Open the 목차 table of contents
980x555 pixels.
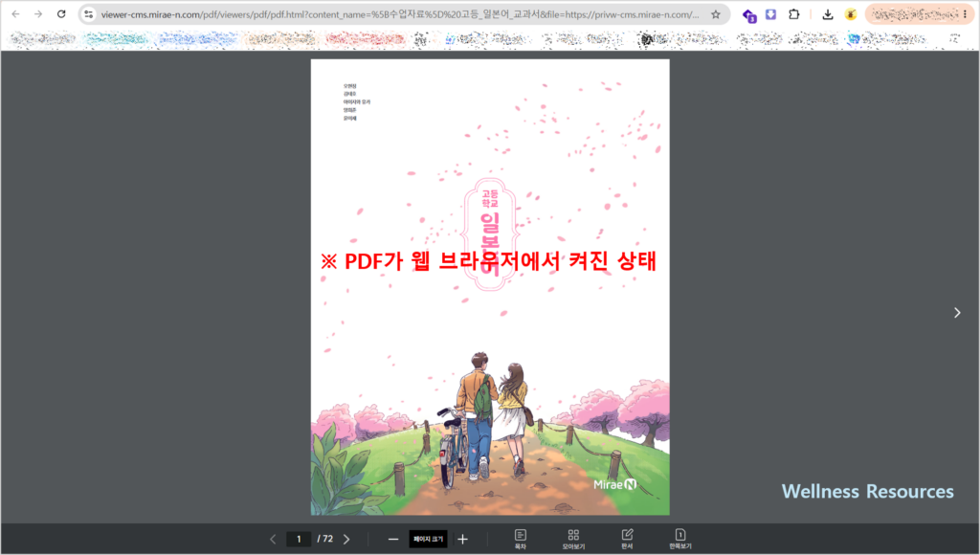tap(520, 539)
